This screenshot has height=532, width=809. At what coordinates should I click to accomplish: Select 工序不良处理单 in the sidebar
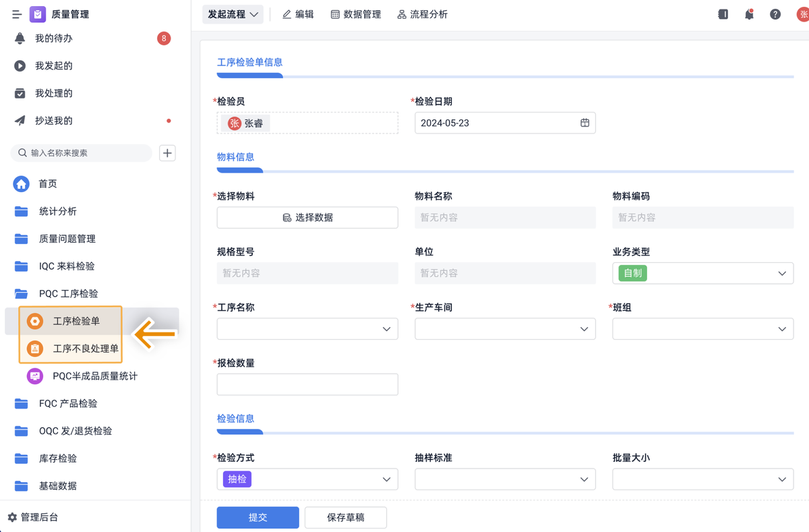point(86,349)
